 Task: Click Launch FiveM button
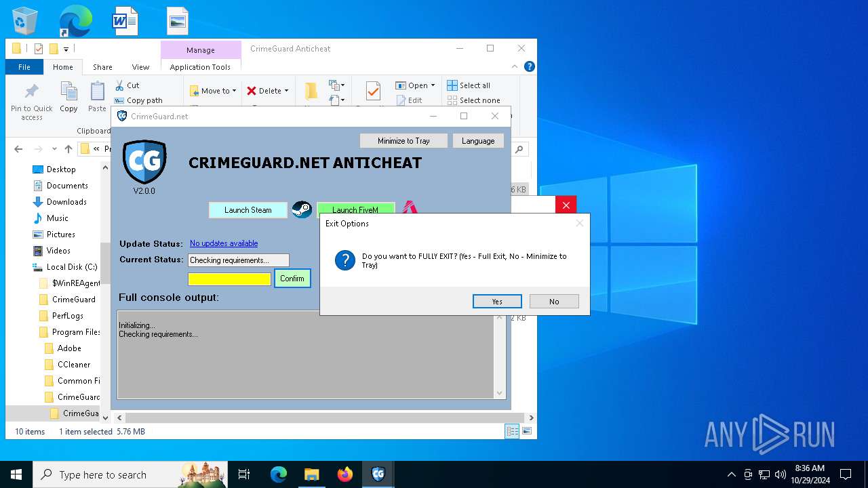(355, 210)
